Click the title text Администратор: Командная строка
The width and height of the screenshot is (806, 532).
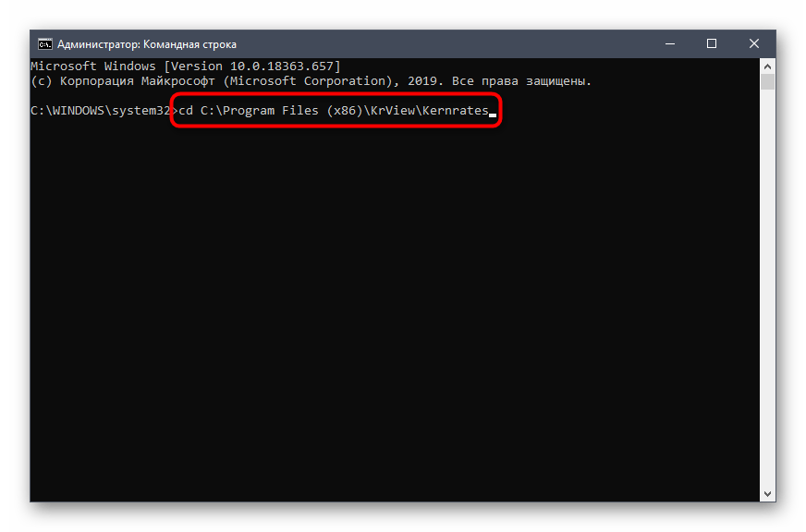click(147, 43)
